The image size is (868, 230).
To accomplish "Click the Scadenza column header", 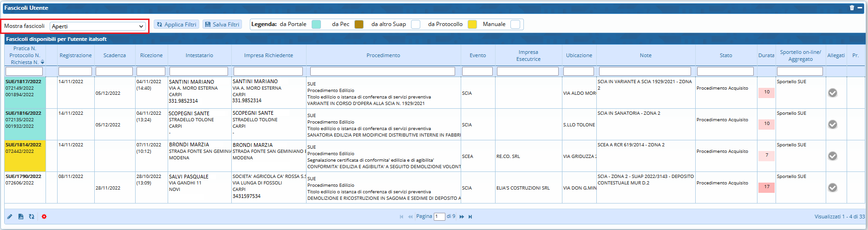I will 114,55.
